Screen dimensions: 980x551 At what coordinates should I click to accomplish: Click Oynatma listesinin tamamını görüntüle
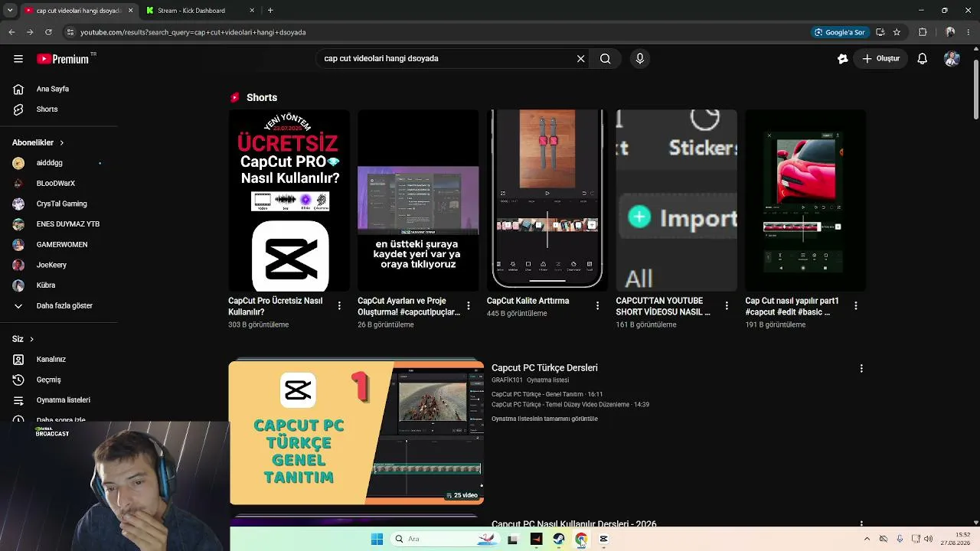coord(544,419)
